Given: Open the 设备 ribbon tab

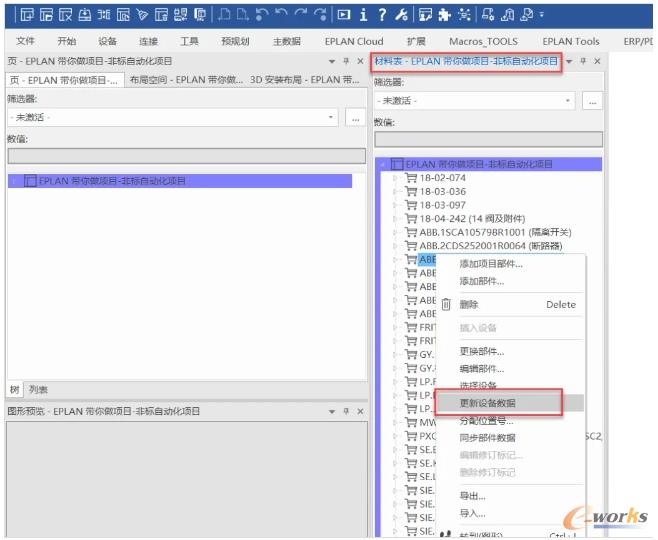Looking at the screenshot, I should [107, 41].
